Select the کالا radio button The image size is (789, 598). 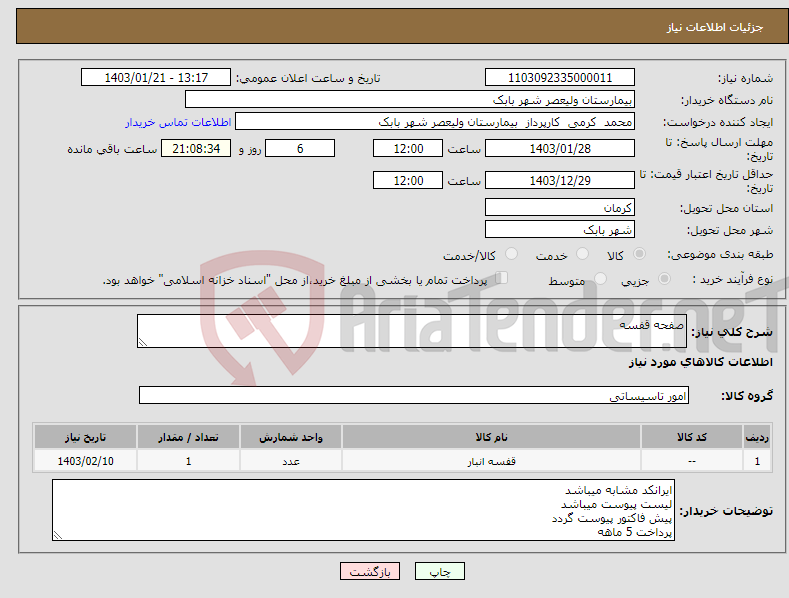click(639, 254)
